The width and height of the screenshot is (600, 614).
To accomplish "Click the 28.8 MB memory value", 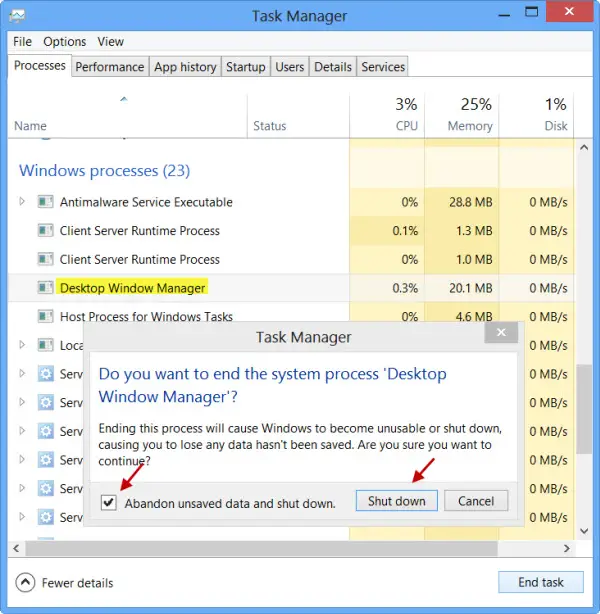I will pyautogui.click(x=470, y=202).
